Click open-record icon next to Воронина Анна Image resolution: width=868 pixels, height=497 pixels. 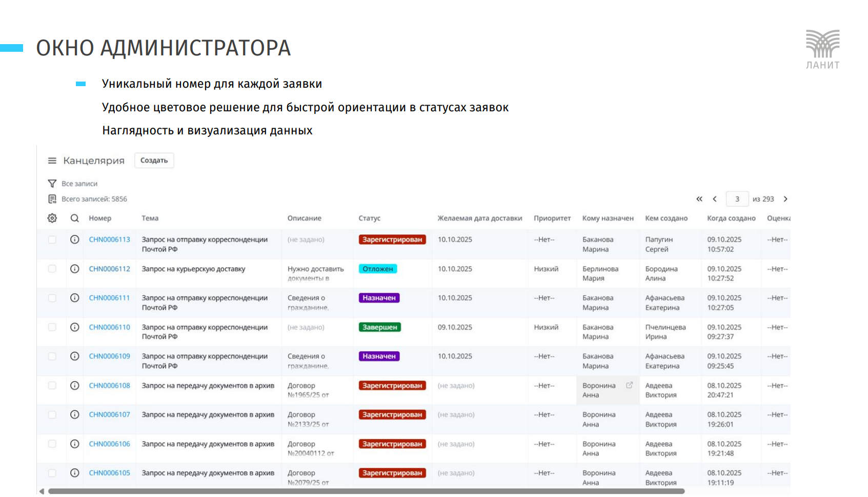point(629,385)
